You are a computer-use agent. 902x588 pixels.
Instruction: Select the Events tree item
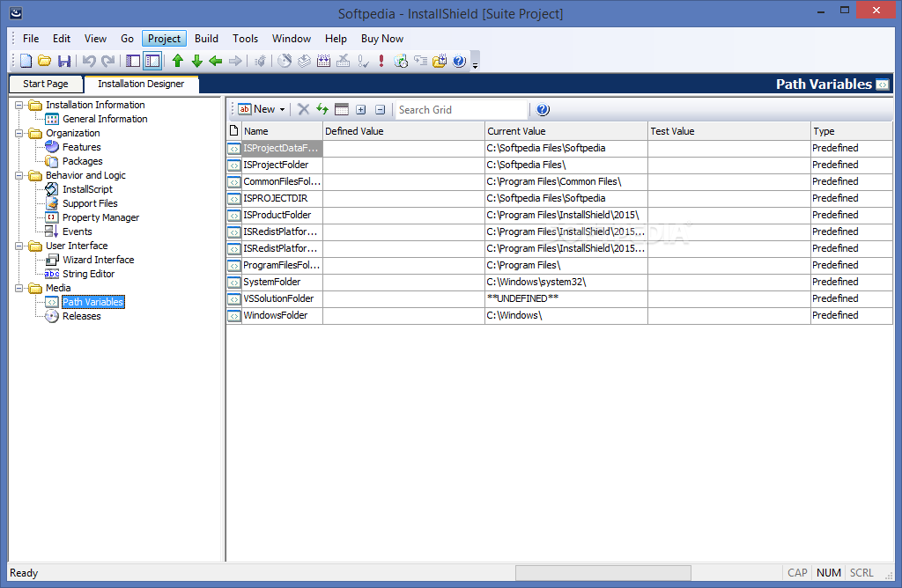(x=78, y=232)
